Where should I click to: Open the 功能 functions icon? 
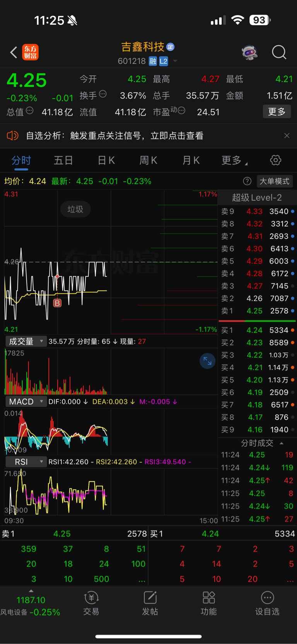(x=209, y=603)
